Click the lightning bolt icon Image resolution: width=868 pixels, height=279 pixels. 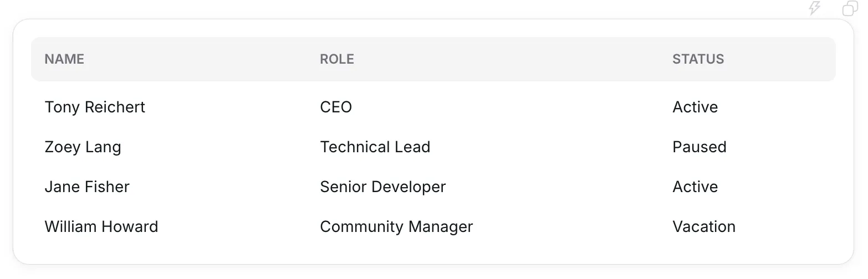click(x=814, y=8)
